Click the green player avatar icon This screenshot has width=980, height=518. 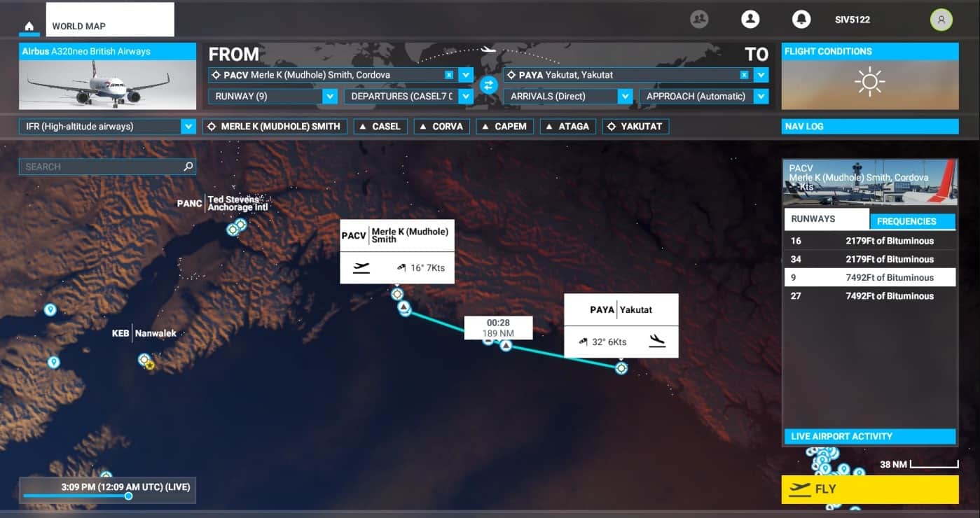coord(941,20)
